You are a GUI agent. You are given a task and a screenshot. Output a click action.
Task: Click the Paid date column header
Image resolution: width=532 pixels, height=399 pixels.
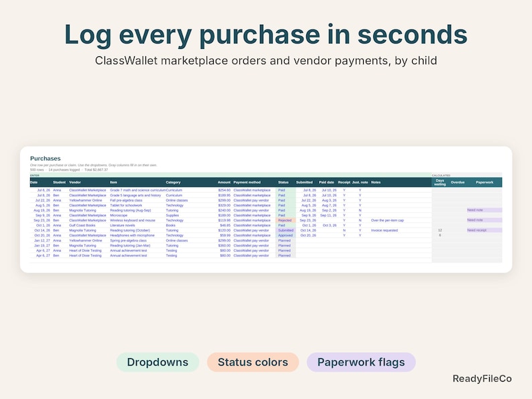click(x=326, y=182)
